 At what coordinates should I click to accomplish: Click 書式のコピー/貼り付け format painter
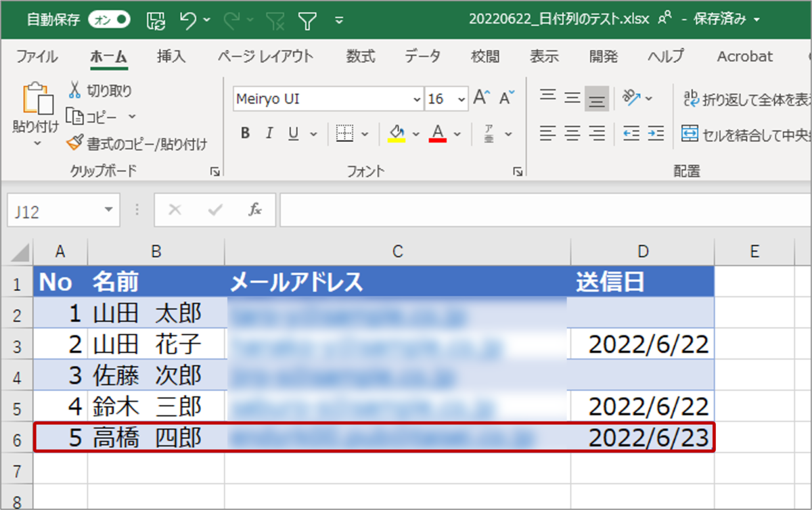point(137,143)
